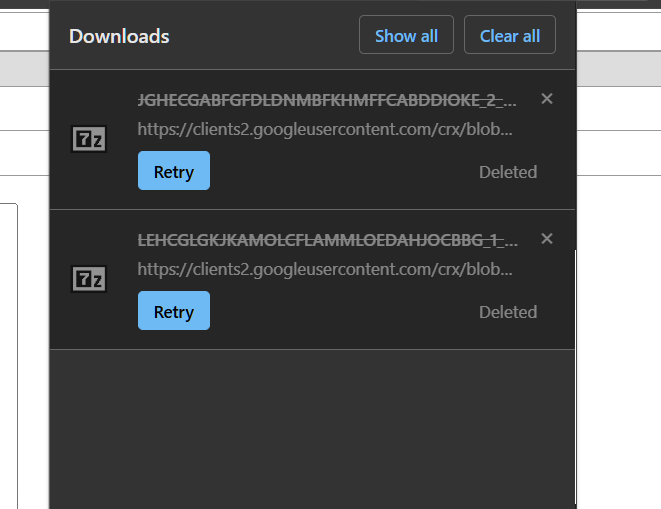Click the Deleted status of the first download

pyautogui.click(x=507, y=172)
